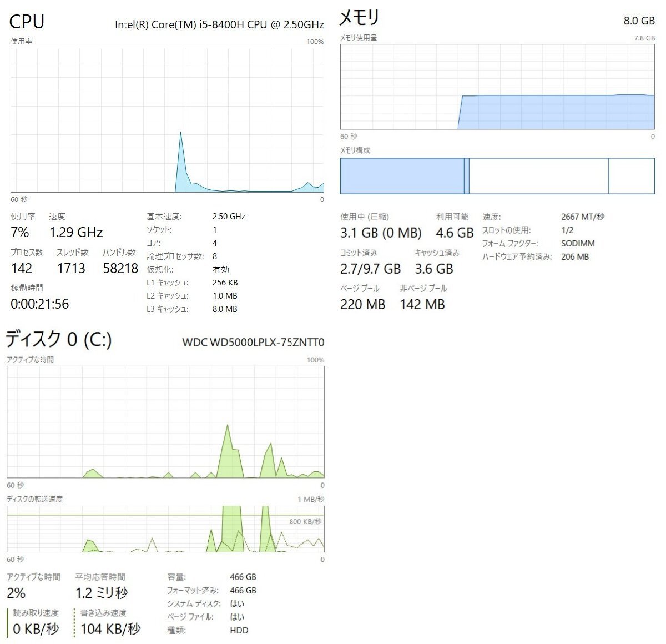The height and width of the screenshot is (644, 666).
Task: Click the ディスクの転送速度 label
Action: pyautogui.click(x=35, y=499)
